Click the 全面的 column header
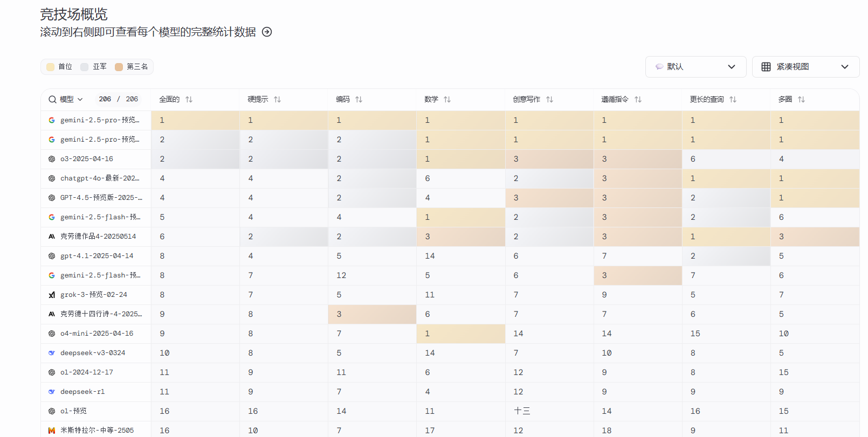The image size is (868, 437). (x=169, y=99)
